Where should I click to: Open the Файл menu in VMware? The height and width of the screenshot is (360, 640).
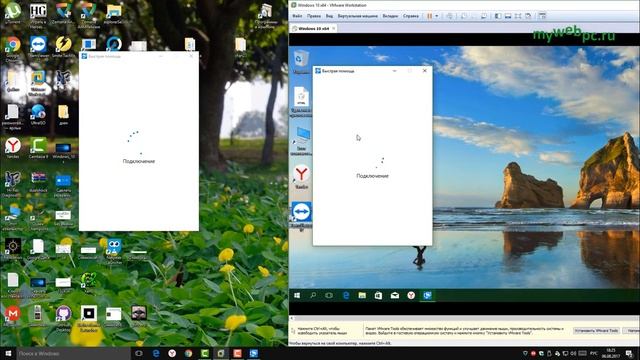(297, 16)
